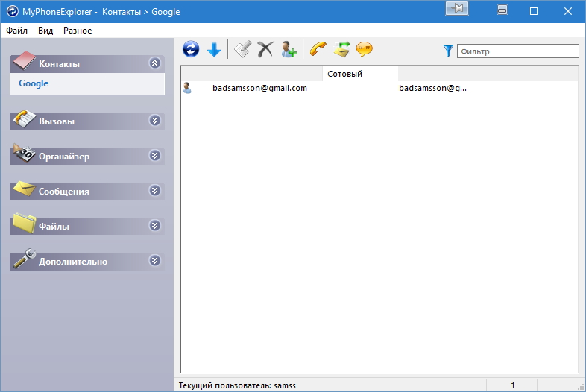Click the Текущий пользователь: samss status text
The width and height of the screenshot is (586, 392).
(237, 385)
